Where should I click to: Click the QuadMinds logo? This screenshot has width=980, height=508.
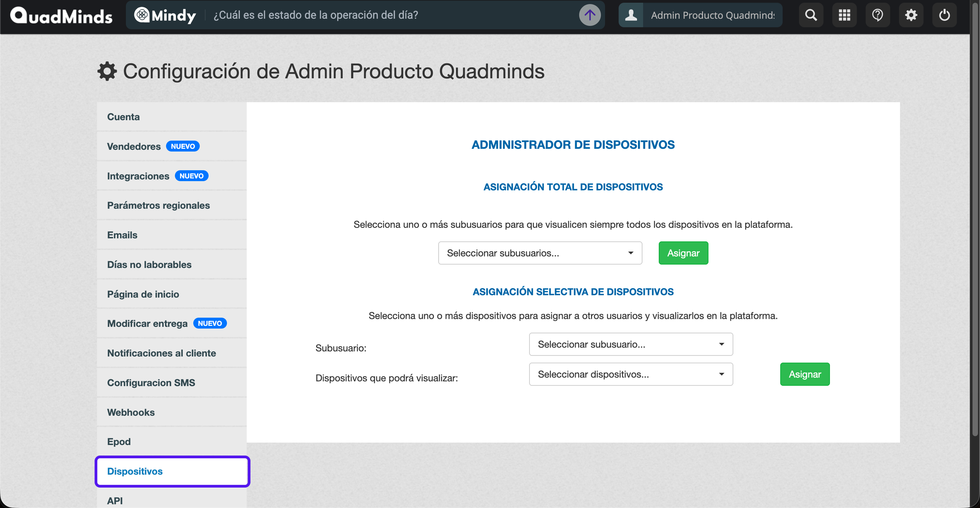(61, 16)
